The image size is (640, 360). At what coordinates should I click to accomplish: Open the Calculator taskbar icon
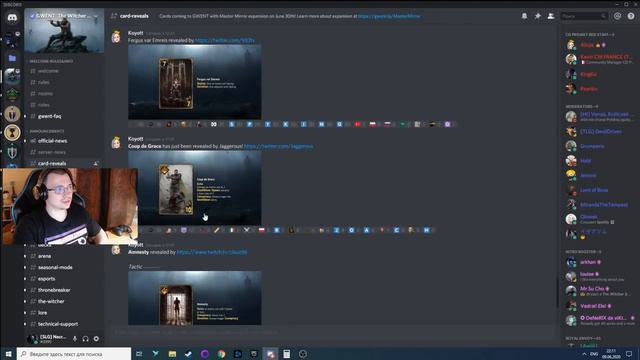[x=287, y=354]
